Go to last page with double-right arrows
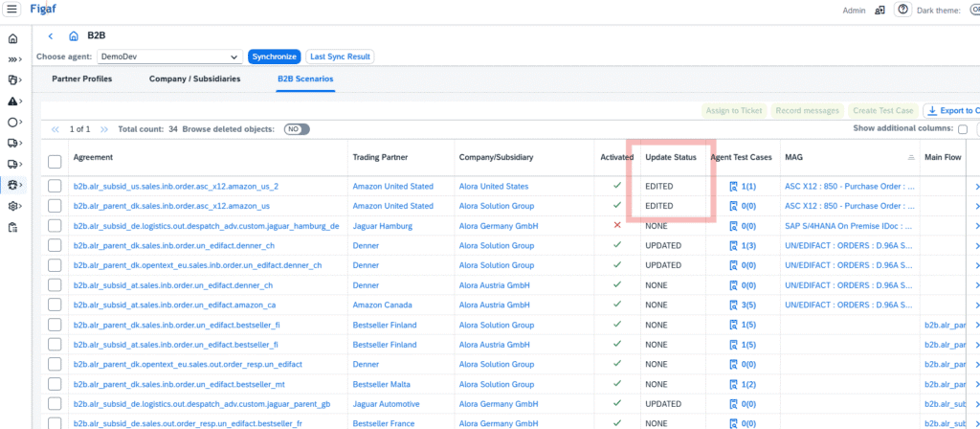Viewport: 980px width, 429px height. [104, 129]
